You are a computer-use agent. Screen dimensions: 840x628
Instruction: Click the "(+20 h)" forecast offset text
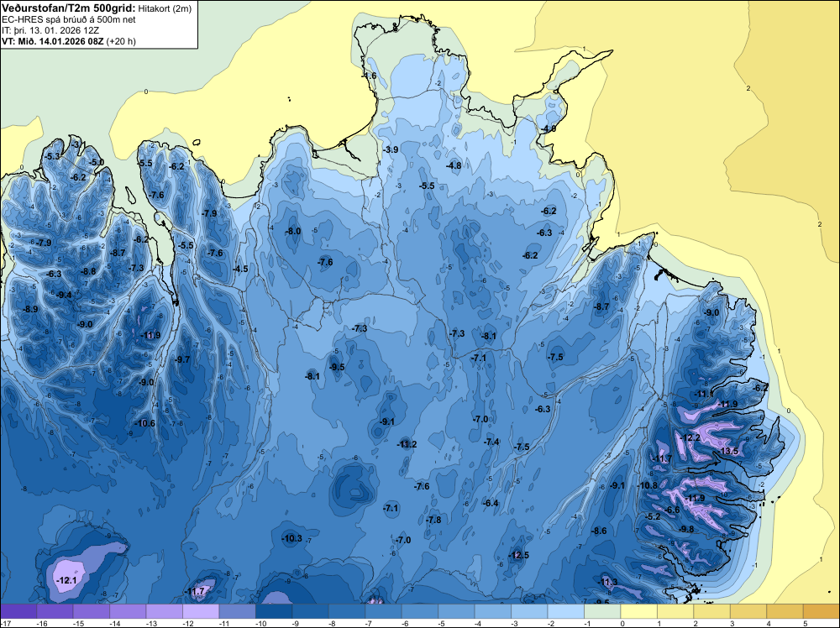click(x=121, y=41)
